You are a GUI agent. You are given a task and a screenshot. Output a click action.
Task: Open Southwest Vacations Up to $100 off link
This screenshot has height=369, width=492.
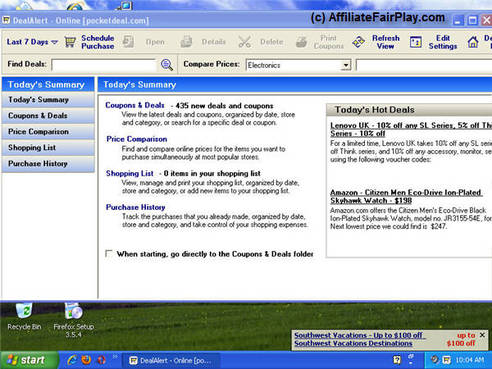tap(359, 335)
